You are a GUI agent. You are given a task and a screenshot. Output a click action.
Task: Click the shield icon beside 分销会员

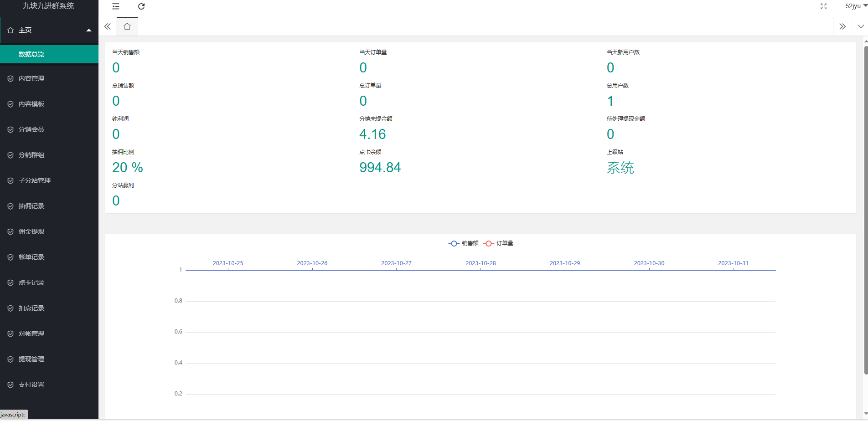10,129
